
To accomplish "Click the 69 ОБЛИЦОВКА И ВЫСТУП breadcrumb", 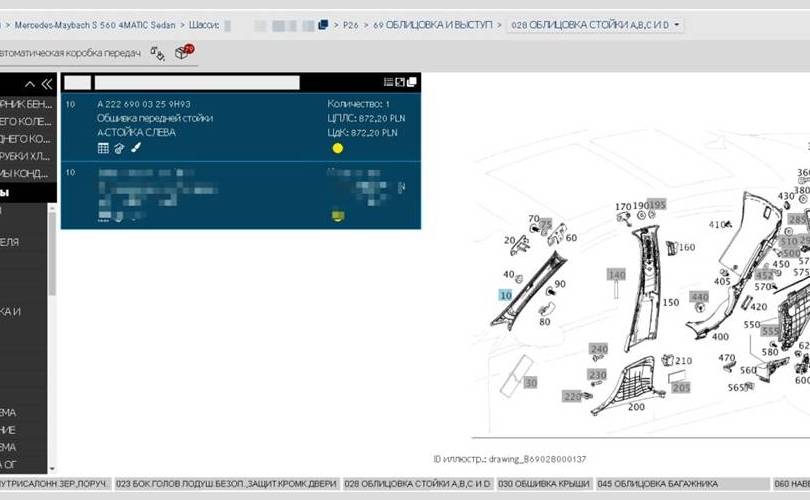I will pyautogui.click(x=432, y=25).
